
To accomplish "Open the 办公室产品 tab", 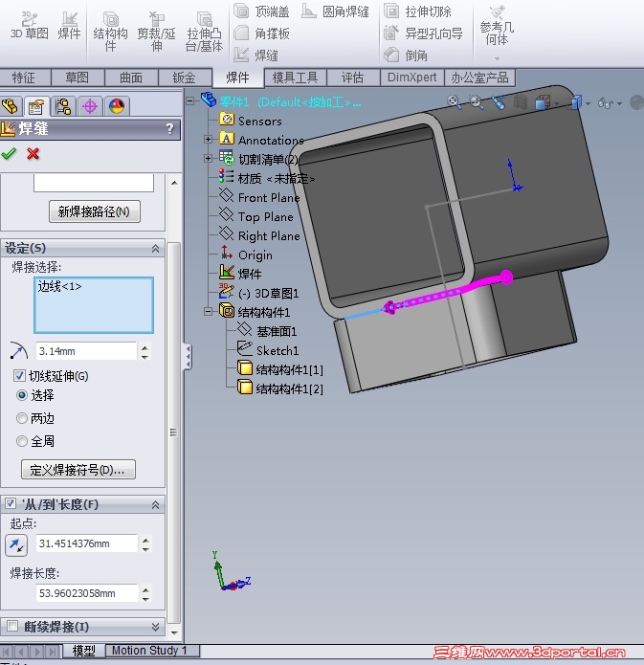I will [479, 78].
